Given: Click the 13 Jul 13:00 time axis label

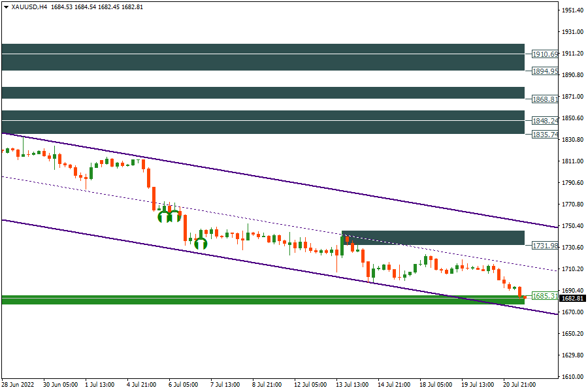Looking at the screenshot, I should coord(351,385).
